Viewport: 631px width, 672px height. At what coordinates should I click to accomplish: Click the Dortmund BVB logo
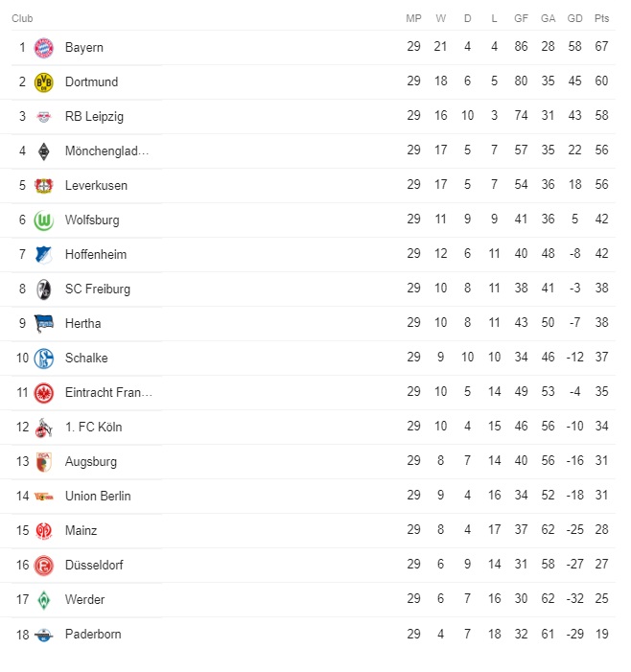(x=44, y=82)
